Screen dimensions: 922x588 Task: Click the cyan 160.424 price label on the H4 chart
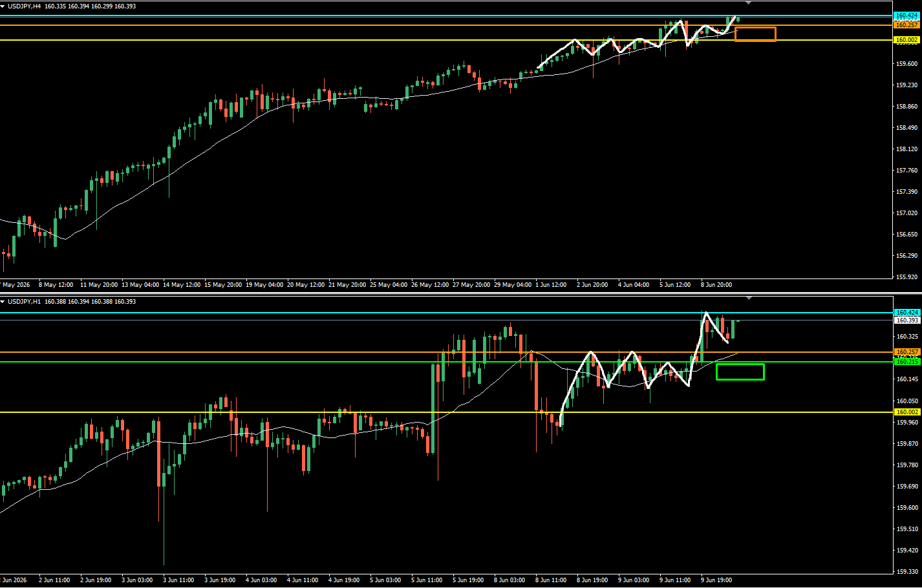click(x=906, y=16)
